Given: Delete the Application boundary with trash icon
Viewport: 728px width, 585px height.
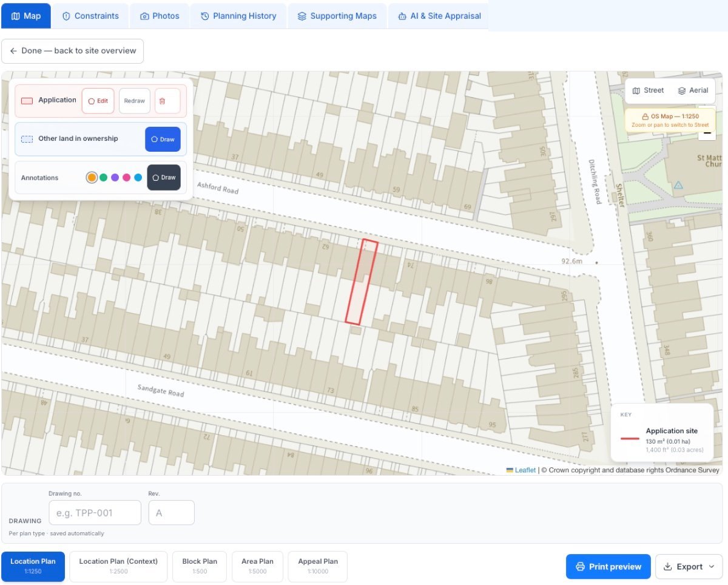Looking at the screenshot, I should [x=167, y=101].
